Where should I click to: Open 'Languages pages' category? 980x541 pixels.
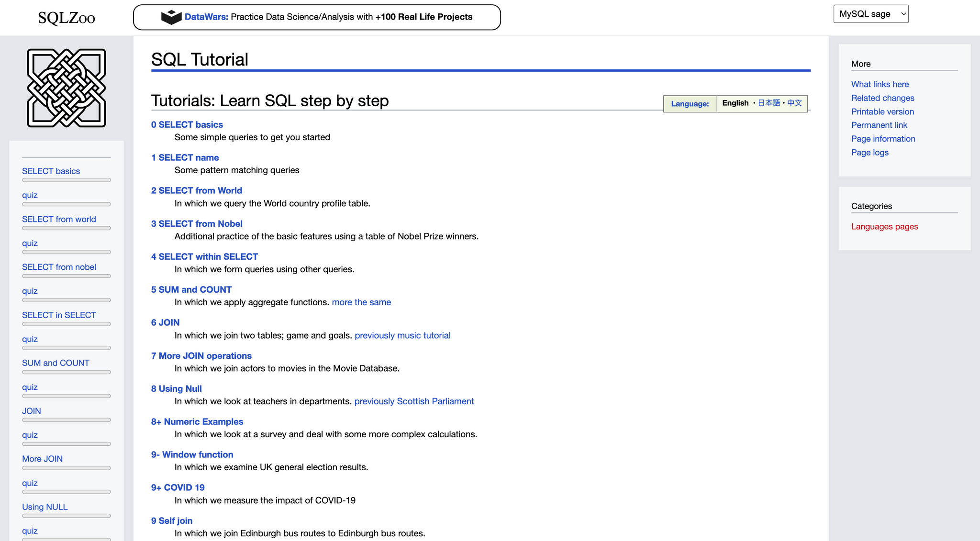884,227
